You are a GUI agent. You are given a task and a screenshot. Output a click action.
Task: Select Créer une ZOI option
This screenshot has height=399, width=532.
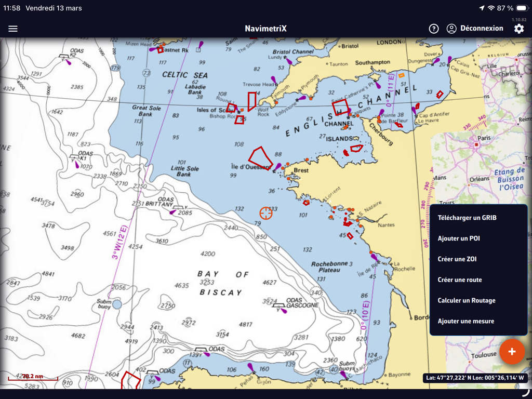(457, 259)
